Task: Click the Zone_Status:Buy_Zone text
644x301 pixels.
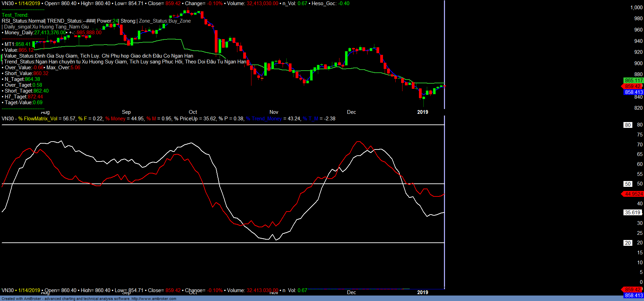Action: [x=165, y=21]
